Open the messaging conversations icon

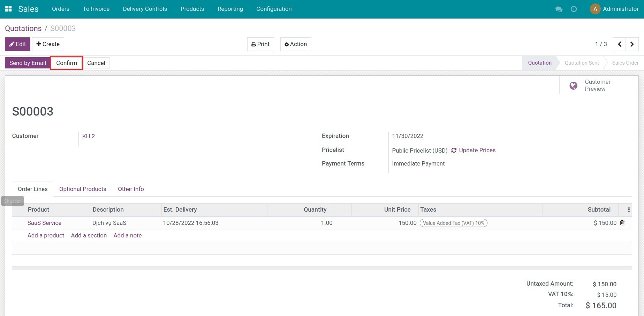pyautogui.click(x=559, y=9)
